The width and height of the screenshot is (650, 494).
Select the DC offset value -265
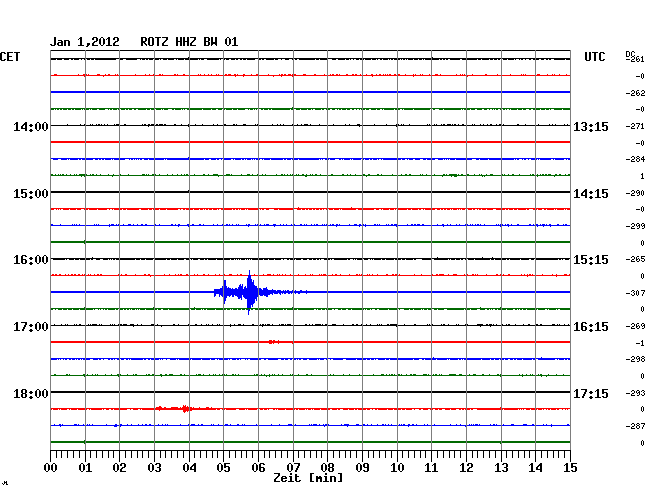tap(635, 259)
